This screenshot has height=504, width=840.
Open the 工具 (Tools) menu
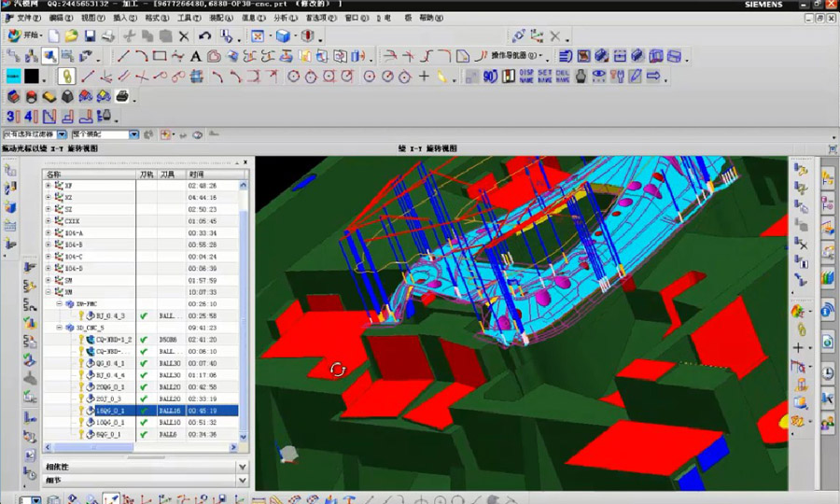[189, 18]
